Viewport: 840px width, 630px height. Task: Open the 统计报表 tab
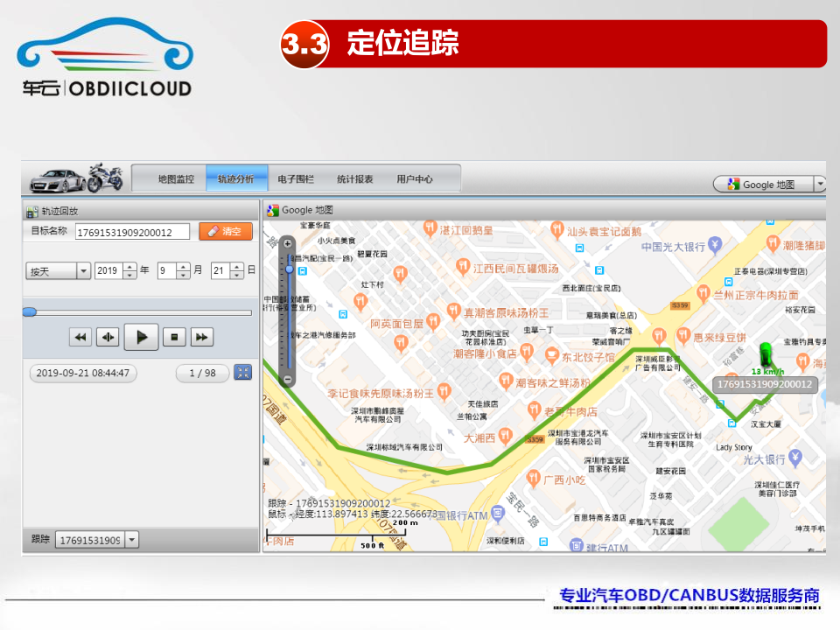[x=355, y=178]
